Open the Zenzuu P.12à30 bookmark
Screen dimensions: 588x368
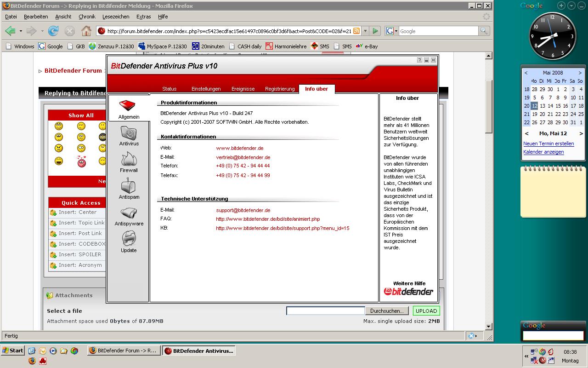(111, 46)
